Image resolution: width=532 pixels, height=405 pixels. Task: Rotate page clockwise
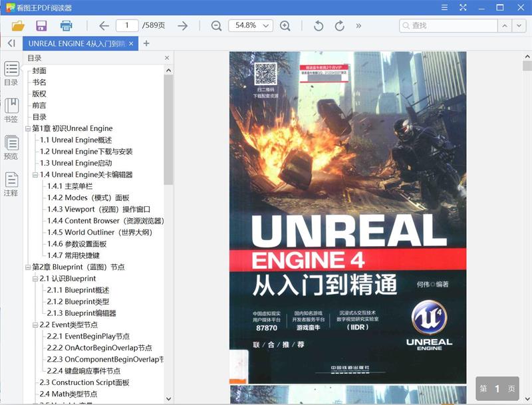coord(339,26)
